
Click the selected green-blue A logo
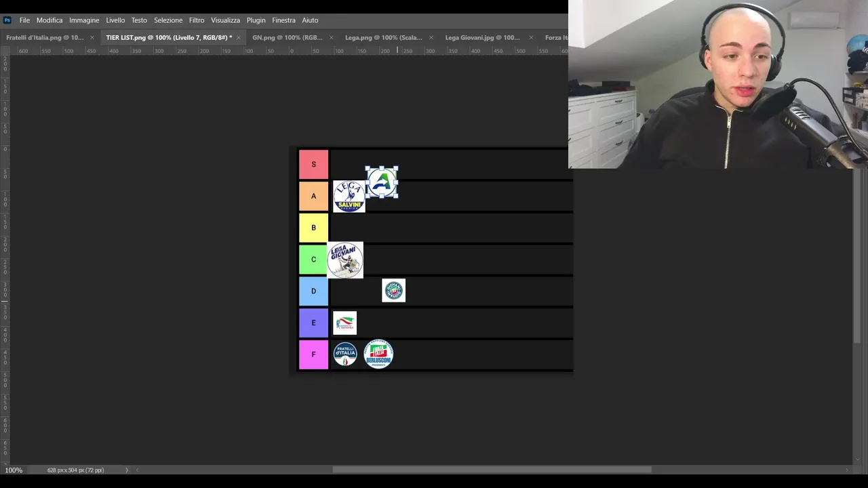click(382, 182)
